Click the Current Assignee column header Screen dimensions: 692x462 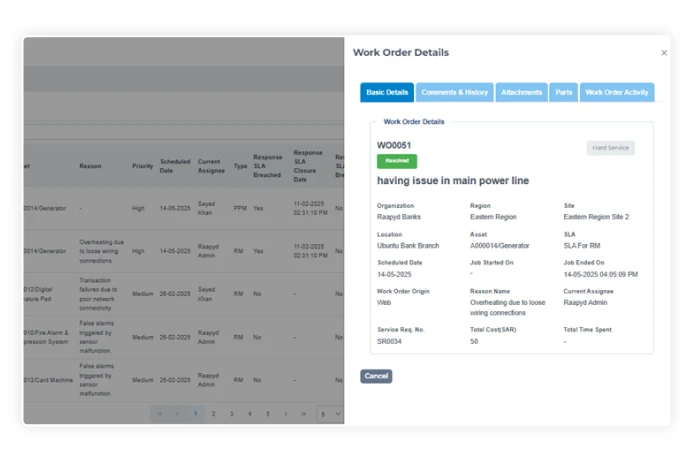click(x=209, y=166)
